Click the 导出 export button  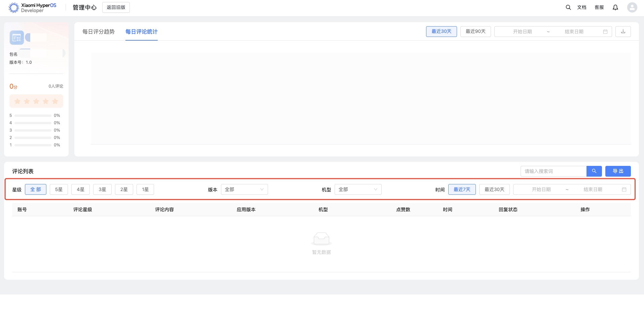click(x=618, y=171)
